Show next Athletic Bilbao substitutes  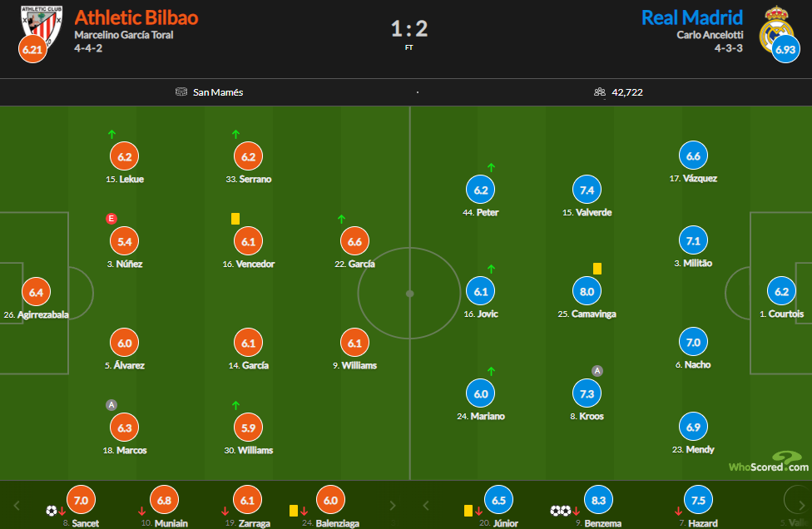(392, 505)
